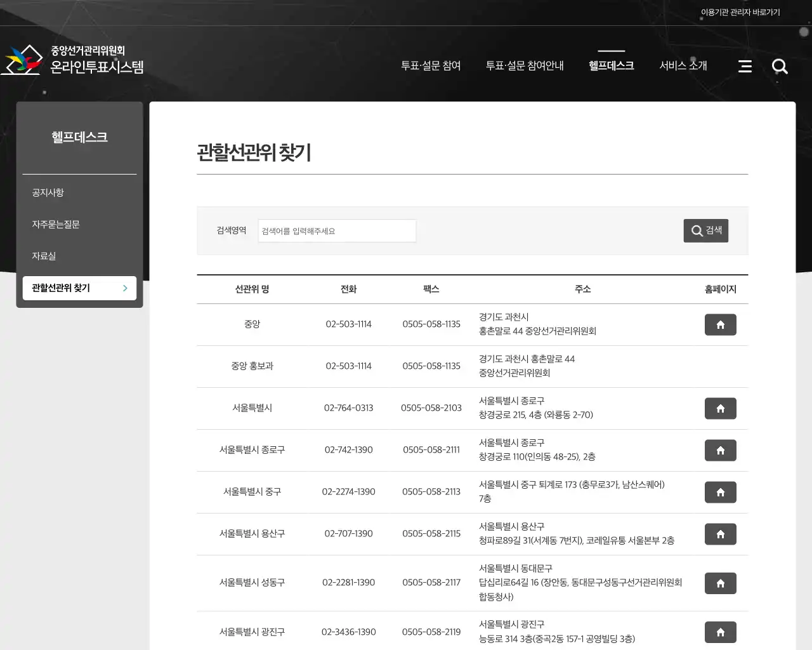Open homepage for 서울특별시 종로구 committee
Viewport: 812px width, 650px height.
[x=720, y=450]
